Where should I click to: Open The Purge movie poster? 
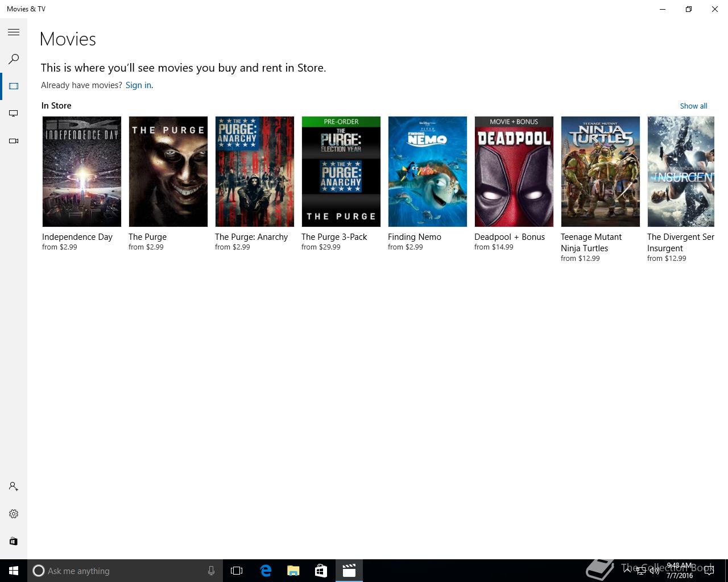[168, 172]
